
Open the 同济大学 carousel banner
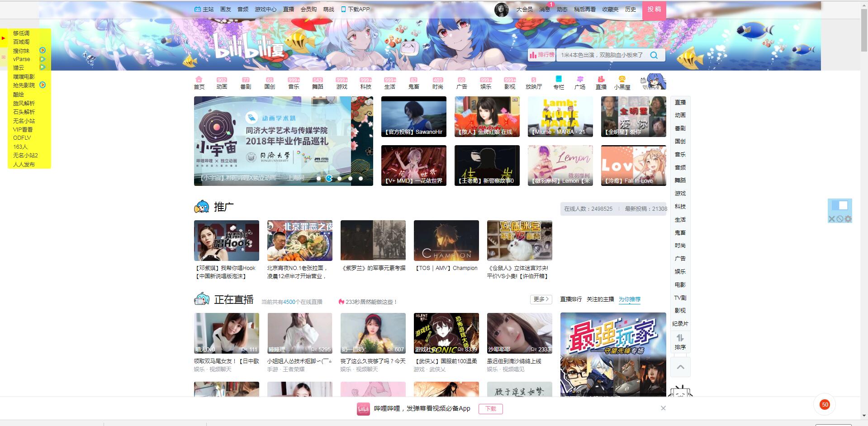click(x=284, y=141)
